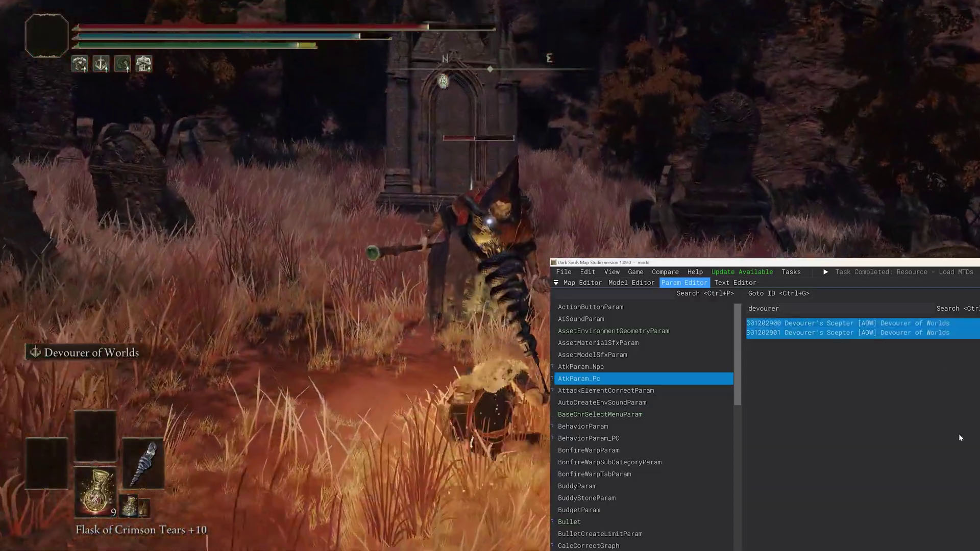The image size is (980, 551).
Task: Click the param list scrollbar
Action: pos(737,355)
